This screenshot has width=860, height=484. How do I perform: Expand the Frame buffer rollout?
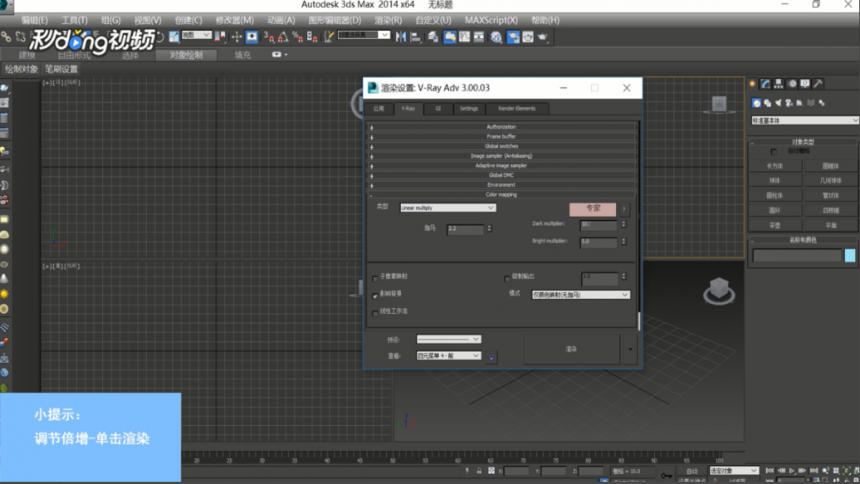click(501, 137)
